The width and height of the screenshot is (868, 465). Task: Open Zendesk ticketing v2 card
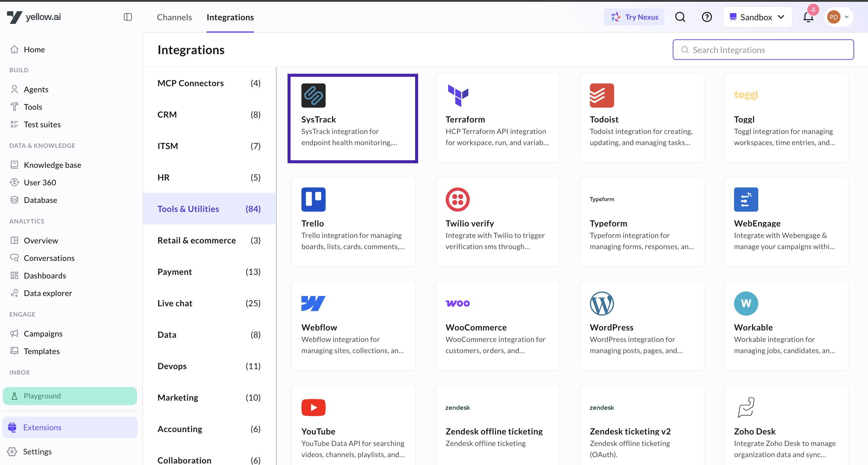pyautogui.click(x=642, y=425)
